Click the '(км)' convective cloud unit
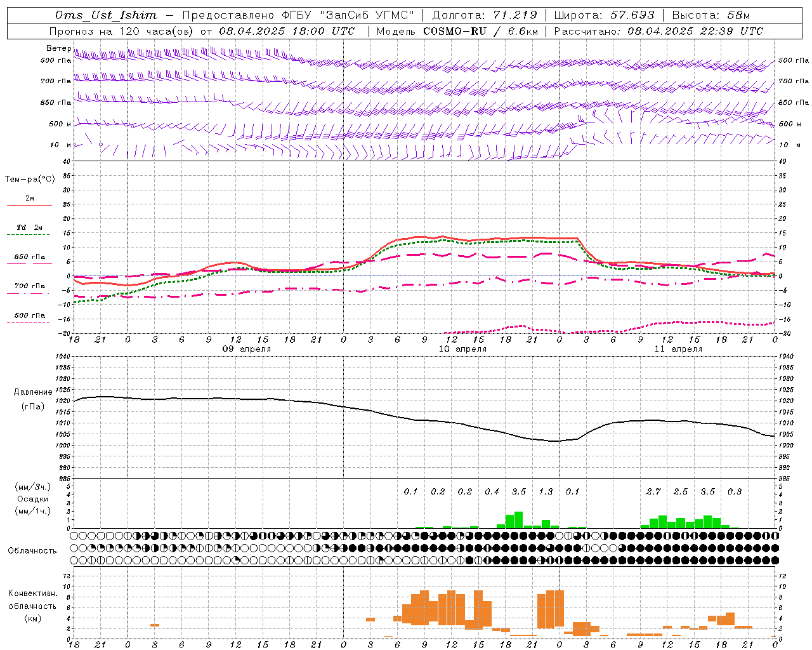 (x=32, y=618)
